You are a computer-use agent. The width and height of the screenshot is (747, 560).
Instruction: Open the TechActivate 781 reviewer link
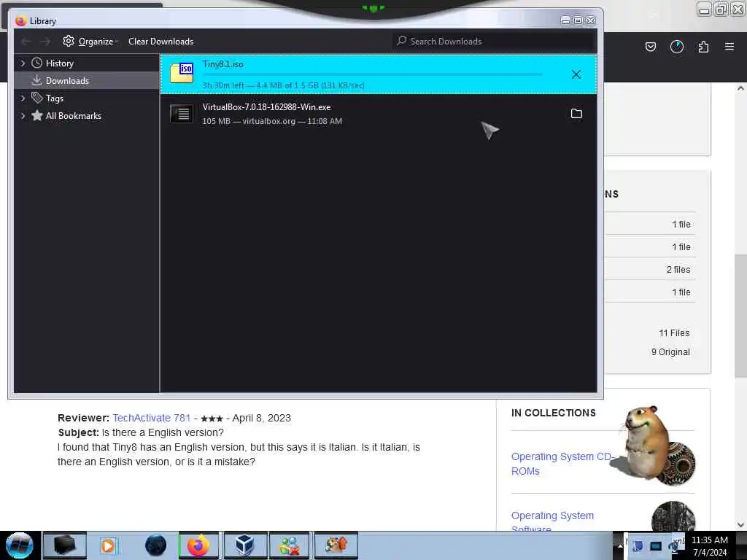(152, 418)
